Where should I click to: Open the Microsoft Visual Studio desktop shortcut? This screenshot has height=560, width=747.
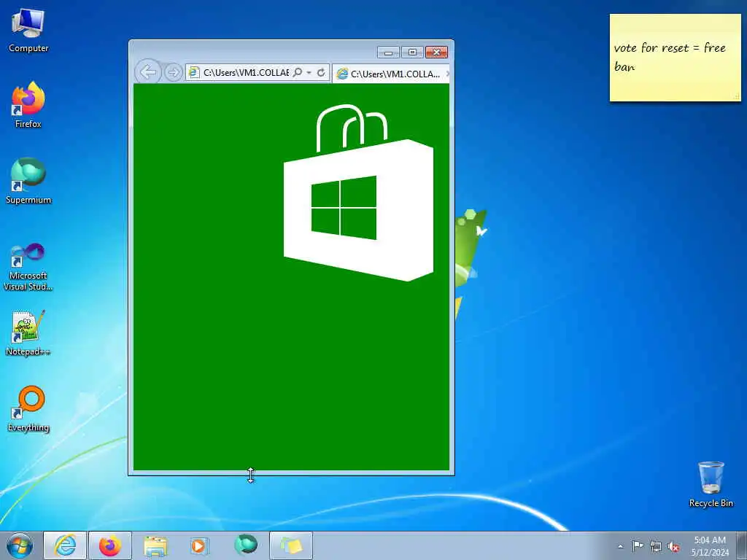point(28,267)
